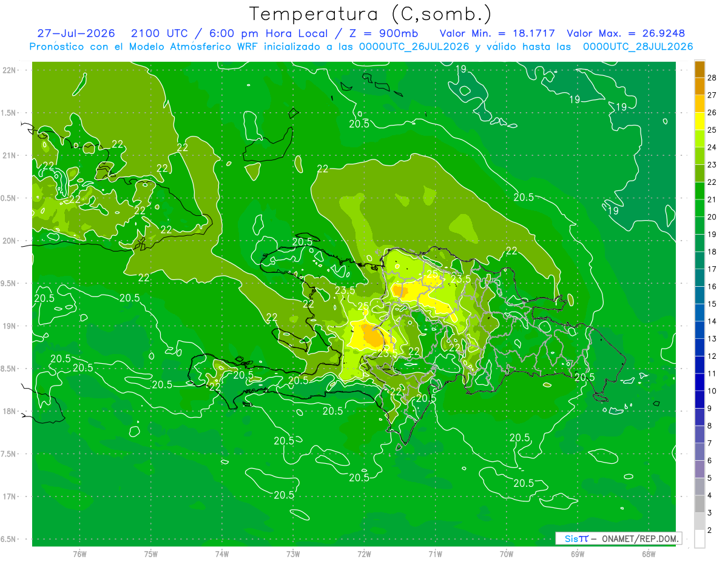Click the orange legend swatch between 27 and 28

coord(699,86)
